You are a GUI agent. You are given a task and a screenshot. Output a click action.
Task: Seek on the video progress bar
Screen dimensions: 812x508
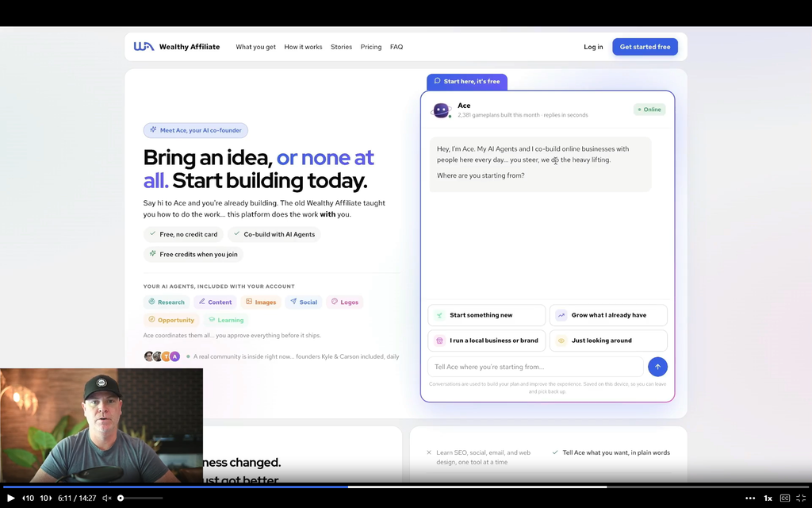pyautogui.click(x=406, y=487)
